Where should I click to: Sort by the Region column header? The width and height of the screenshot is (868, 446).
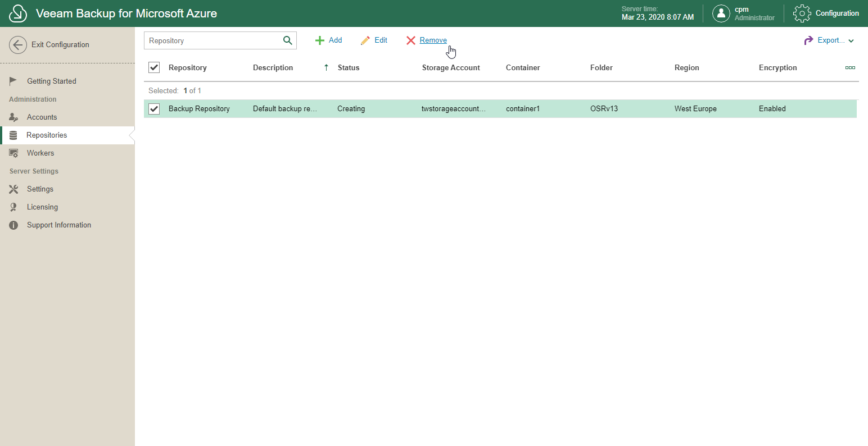point(687,67)
